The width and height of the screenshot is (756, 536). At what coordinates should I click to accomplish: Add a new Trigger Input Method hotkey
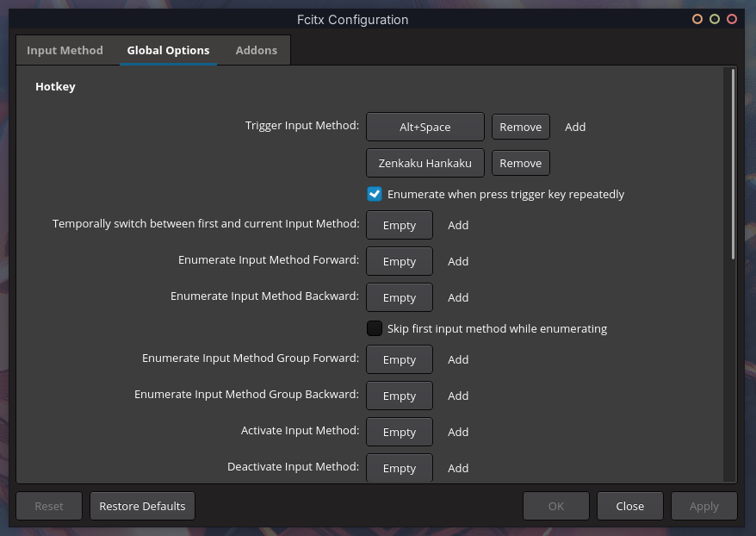point(574,127)
